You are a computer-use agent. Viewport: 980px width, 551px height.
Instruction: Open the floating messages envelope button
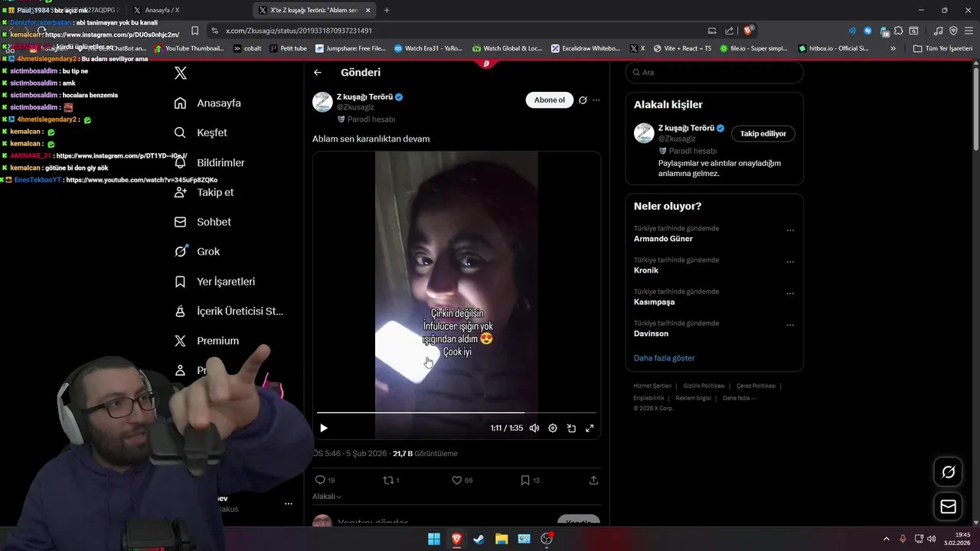pyautogui.click(x=948, y=507)
